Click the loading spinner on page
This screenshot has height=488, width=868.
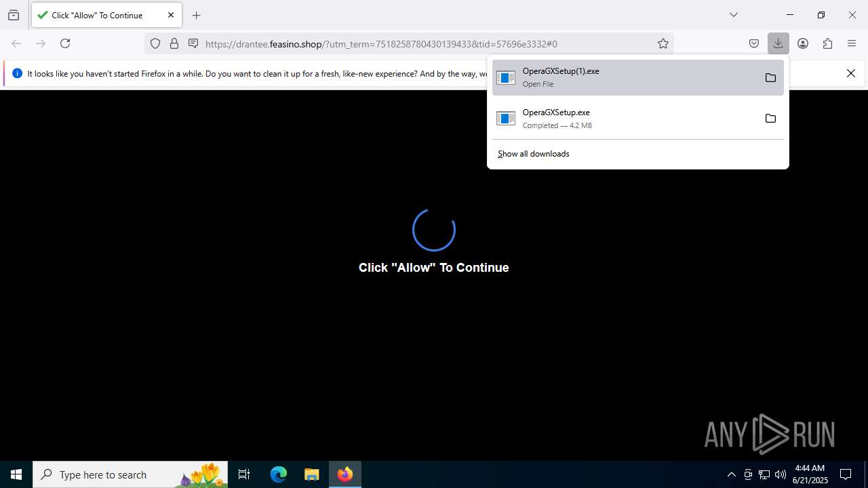(434, 230)
